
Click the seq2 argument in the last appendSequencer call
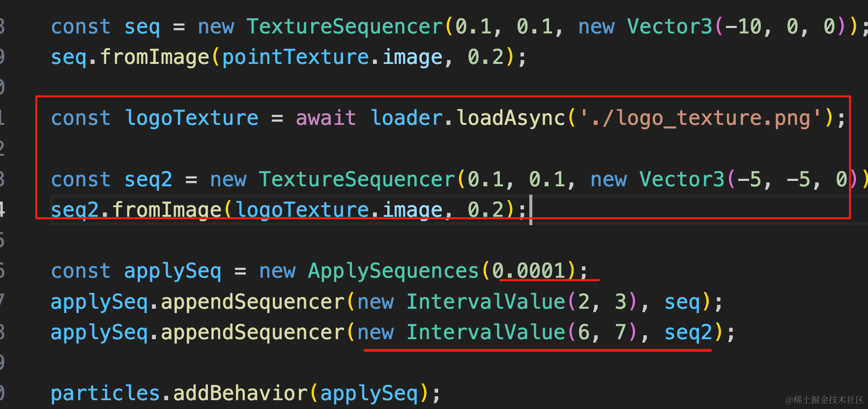(688, 332)
